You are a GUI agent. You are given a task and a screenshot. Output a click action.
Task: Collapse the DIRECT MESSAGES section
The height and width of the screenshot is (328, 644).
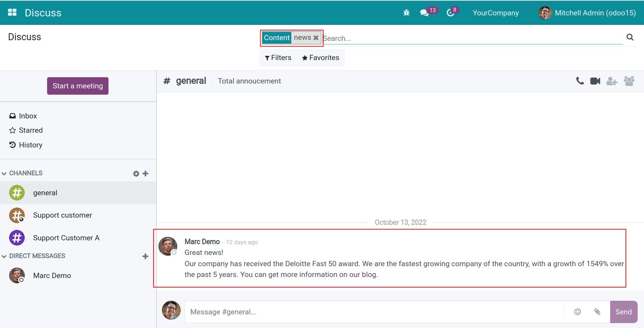(x=4, y=256)
